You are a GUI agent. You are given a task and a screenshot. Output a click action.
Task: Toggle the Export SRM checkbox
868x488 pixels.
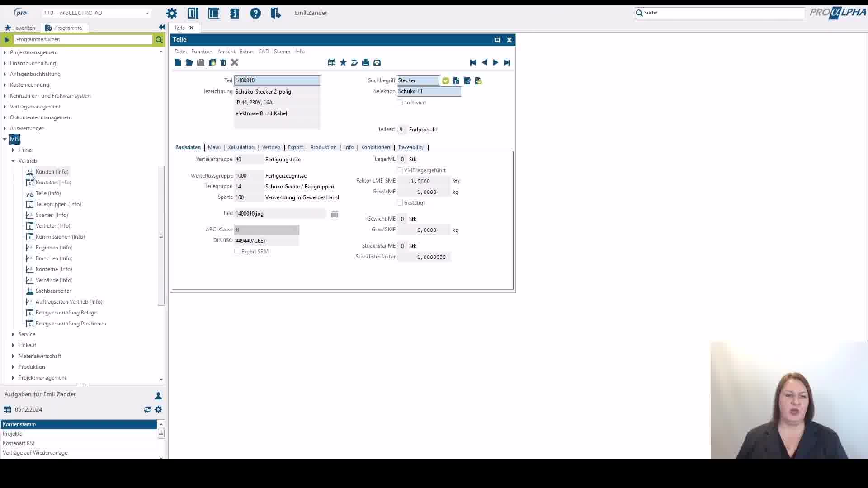click(237, 252)
